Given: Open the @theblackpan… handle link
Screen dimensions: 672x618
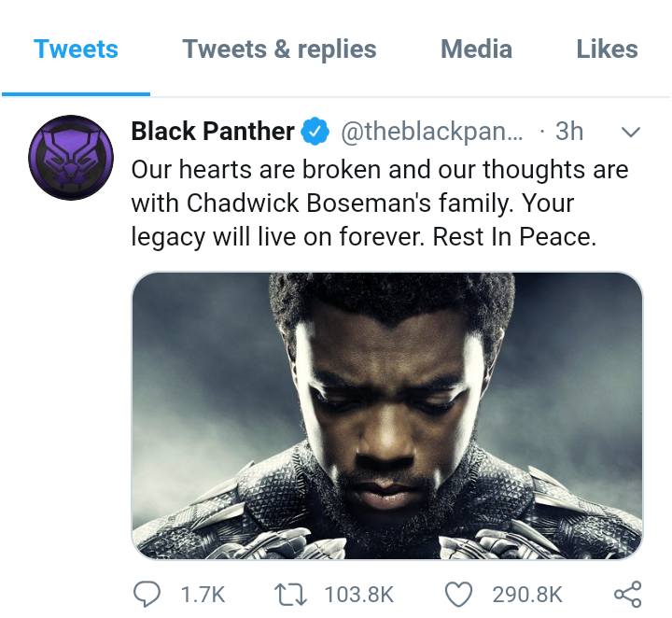Looking at the screenshot, I should pyautogui.click(x=432, y=133).
